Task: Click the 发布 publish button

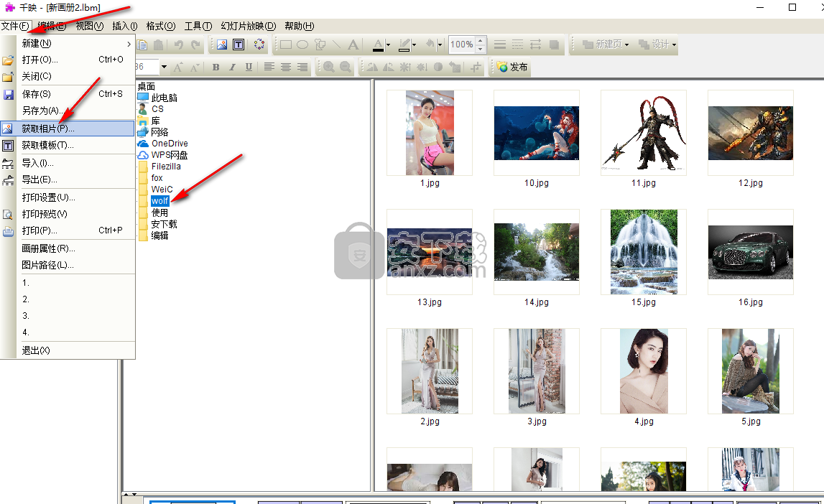Action: [512, 67]
